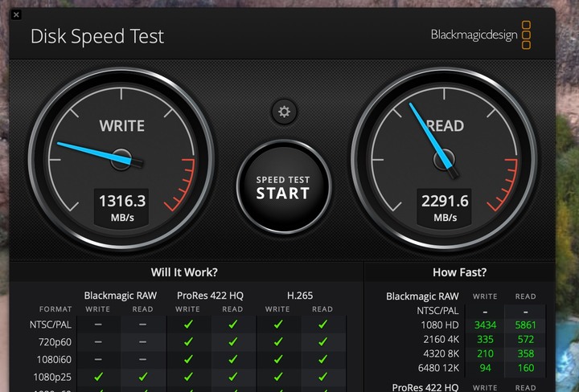This screenshot has width=579, height=392.
Task: Click 1080p25 H.265 write checkmark
Action: tap(278, 377)
